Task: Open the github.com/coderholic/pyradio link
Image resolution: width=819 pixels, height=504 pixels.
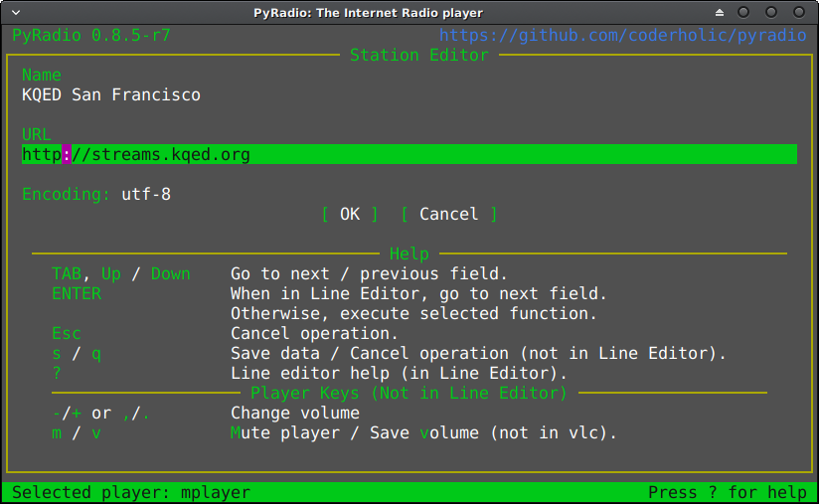Action: coord(622,36)
